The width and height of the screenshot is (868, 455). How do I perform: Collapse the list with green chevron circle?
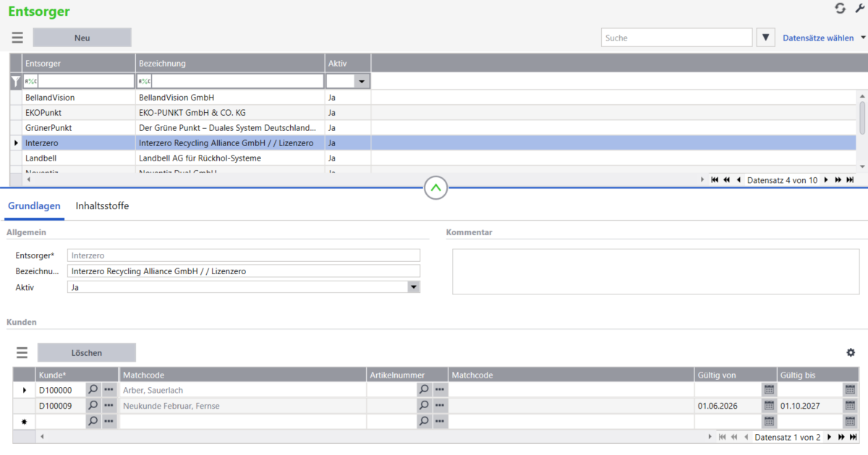click(x=435, y=188)
